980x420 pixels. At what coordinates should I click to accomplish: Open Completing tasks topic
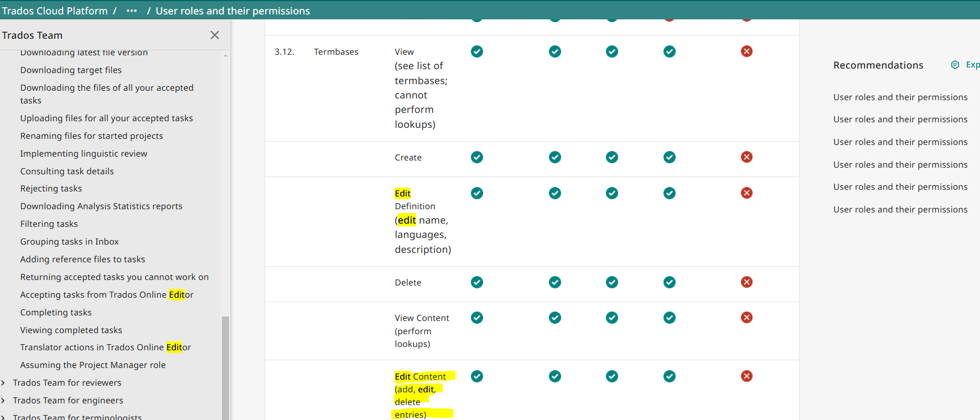click(x=56, y=313)
